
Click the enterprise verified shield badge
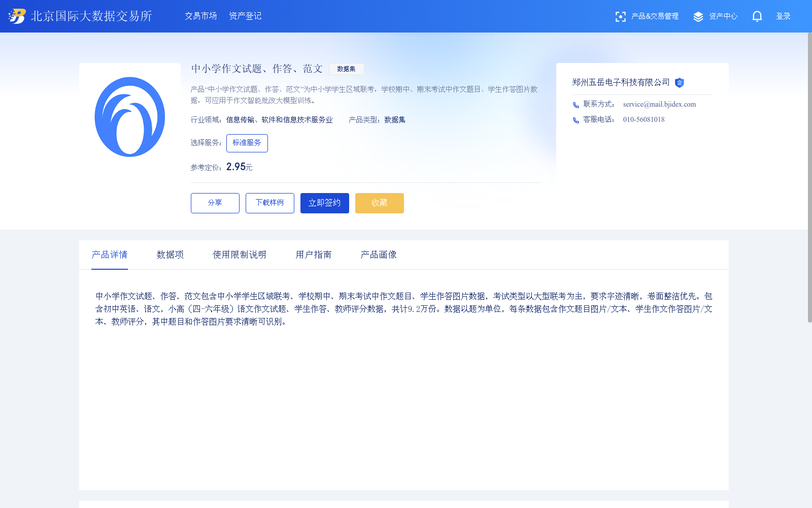[x=680, y=83]
